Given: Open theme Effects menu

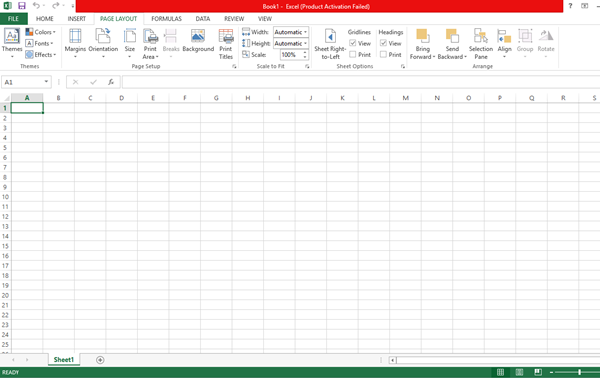Looking at the screenshot, I should pyautogui.click(x=41, y=55).
